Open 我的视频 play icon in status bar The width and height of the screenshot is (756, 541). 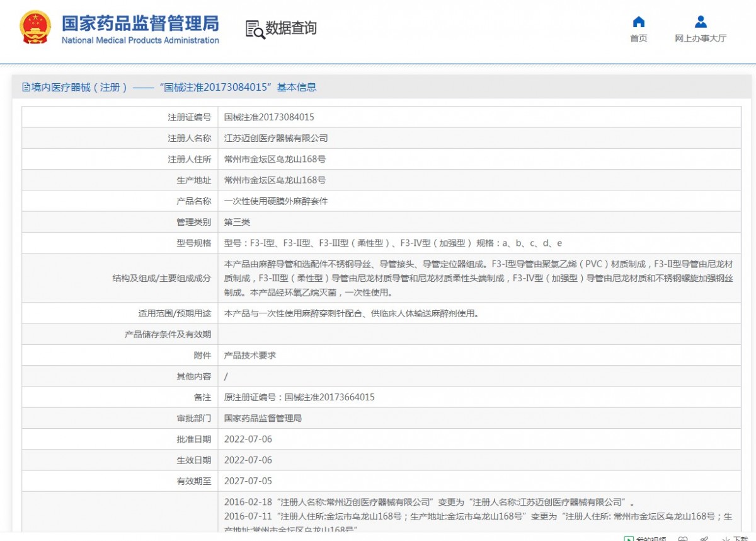(x=628, y=539)
